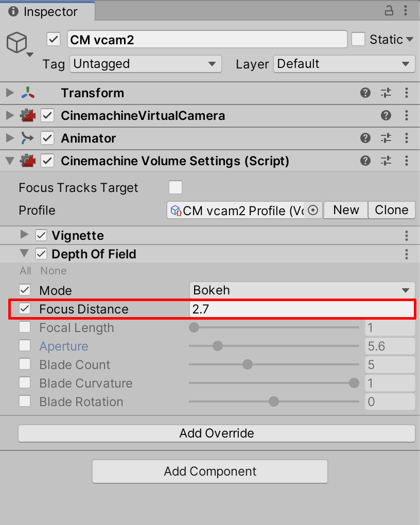Enable the Aperture override checkbox
This screenshot has width=420, height=525.
click(25, 346)
